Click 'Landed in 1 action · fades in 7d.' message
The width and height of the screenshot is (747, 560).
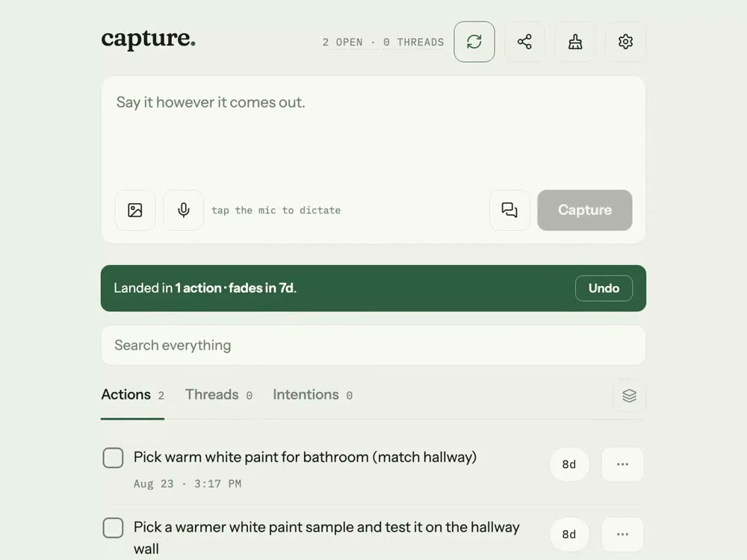coord(205,288)
